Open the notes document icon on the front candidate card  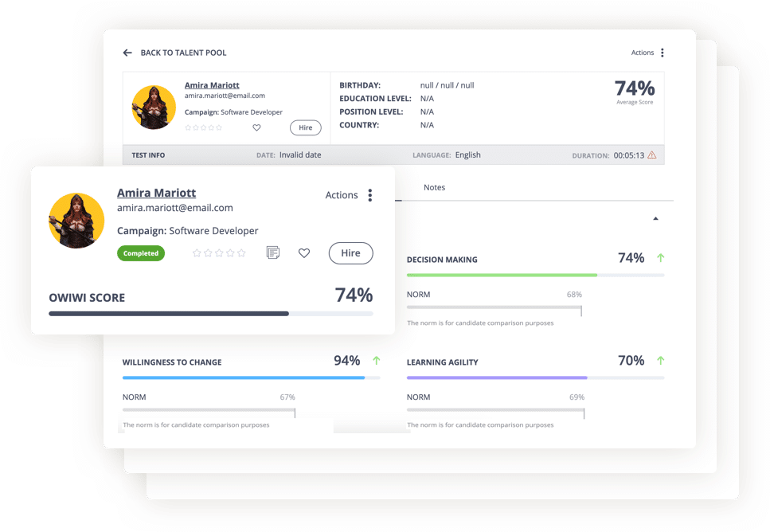(x=272, y=252)
